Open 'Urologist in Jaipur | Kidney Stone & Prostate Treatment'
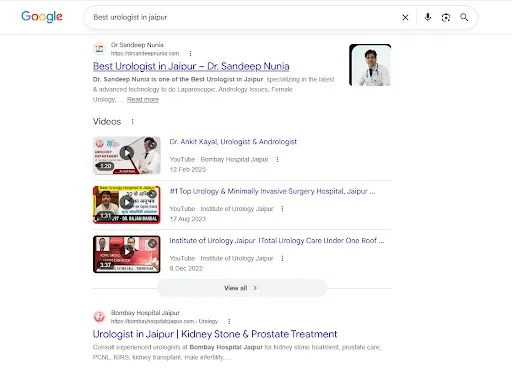This screenshot has height=370, width=512. click(x=215, y=334)
